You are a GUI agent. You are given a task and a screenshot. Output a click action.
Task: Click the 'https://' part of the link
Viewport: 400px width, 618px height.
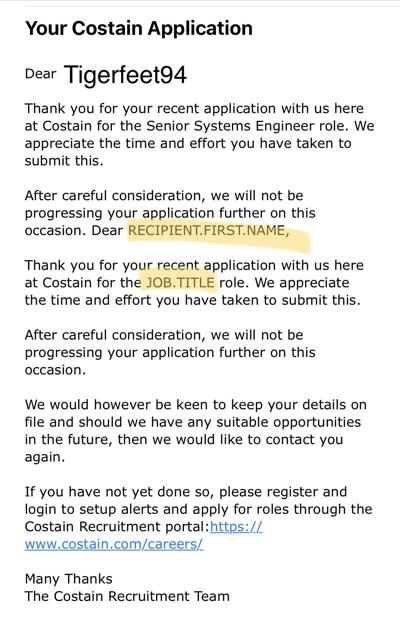[x=236, y=527]
